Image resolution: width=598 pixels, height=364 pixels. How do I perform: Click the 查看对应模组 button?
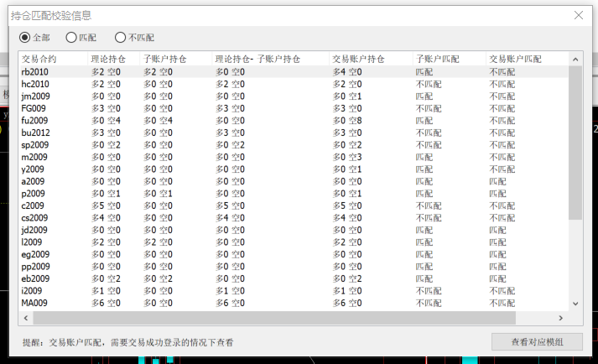537,341
